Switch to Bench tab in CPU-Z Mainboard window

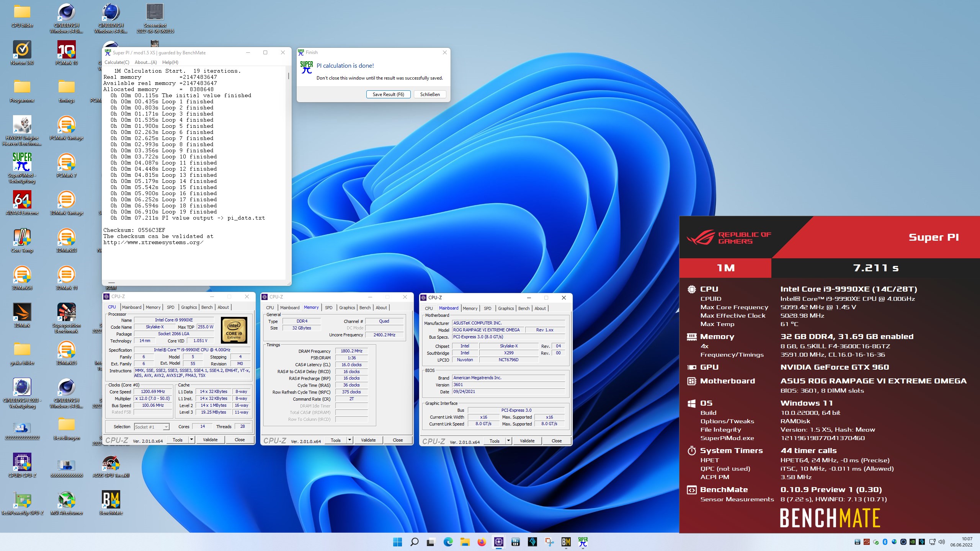[x=524, y=308]
